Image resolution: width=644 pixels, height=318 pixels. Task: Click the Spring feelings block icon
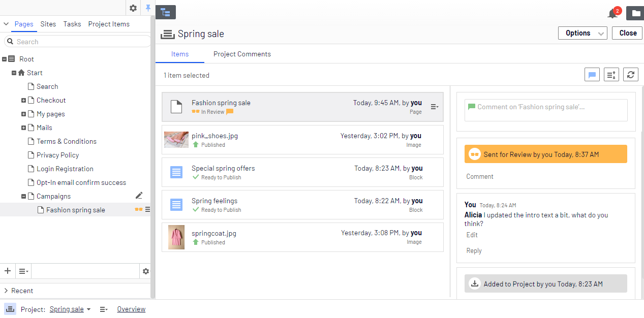(176, 205)
